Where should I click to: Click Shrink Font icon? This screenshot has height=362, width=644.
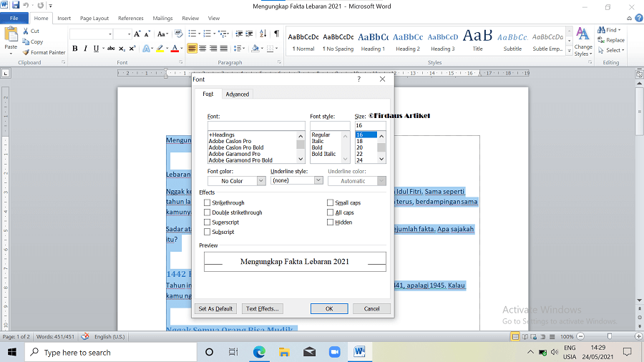147,34
